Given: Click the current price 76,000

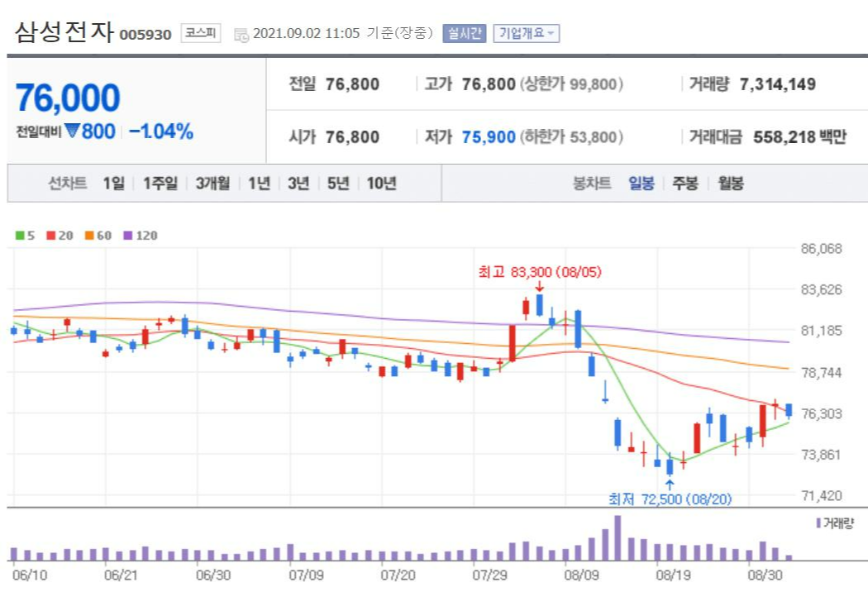Looking at the screenshot, I should [68, 98].
